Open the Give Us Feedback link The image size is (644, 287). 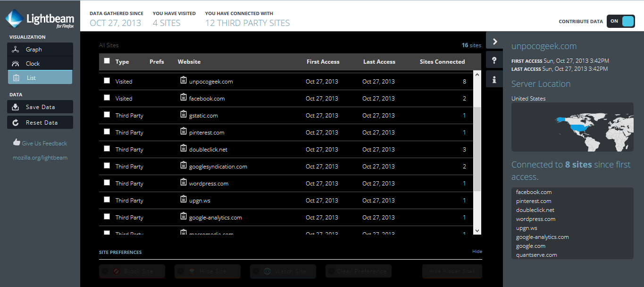point(44,143)
